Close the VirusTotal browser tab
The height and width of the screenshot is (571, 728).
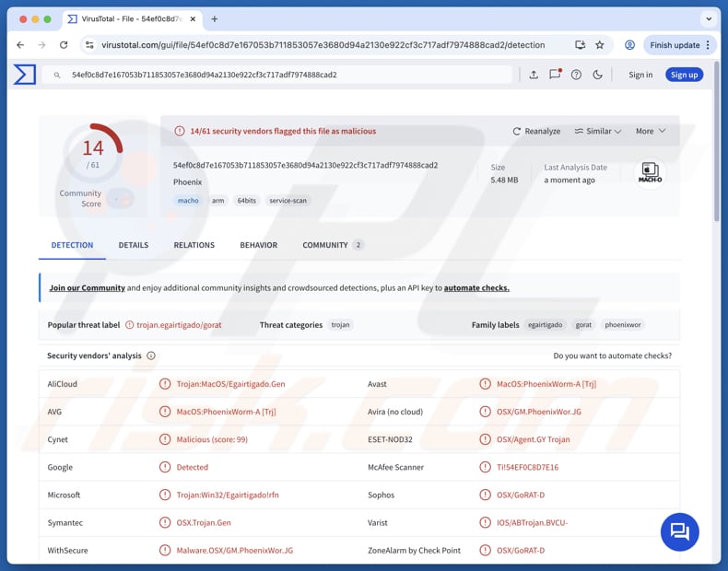pos(193,19)
